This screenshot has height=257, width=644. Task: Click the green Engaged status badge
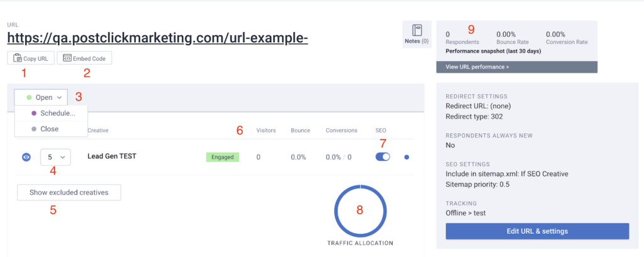pyautogui.click(x=223, y=157)
